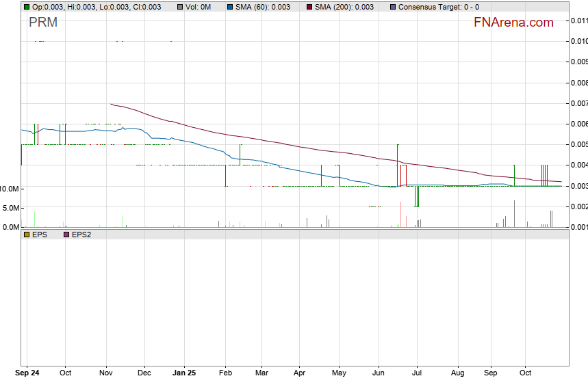Image resolution: width=588 pixels, height=387 pixels.
Task: Click the Dec month axis label
Action: pos(144,373)
